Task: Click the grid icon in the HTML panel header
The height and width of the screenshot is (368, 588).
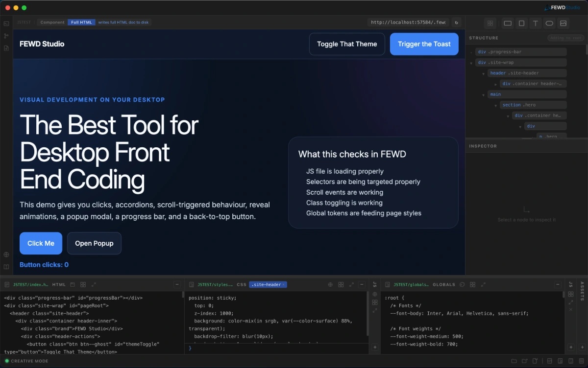Action: tap(83, 284)
